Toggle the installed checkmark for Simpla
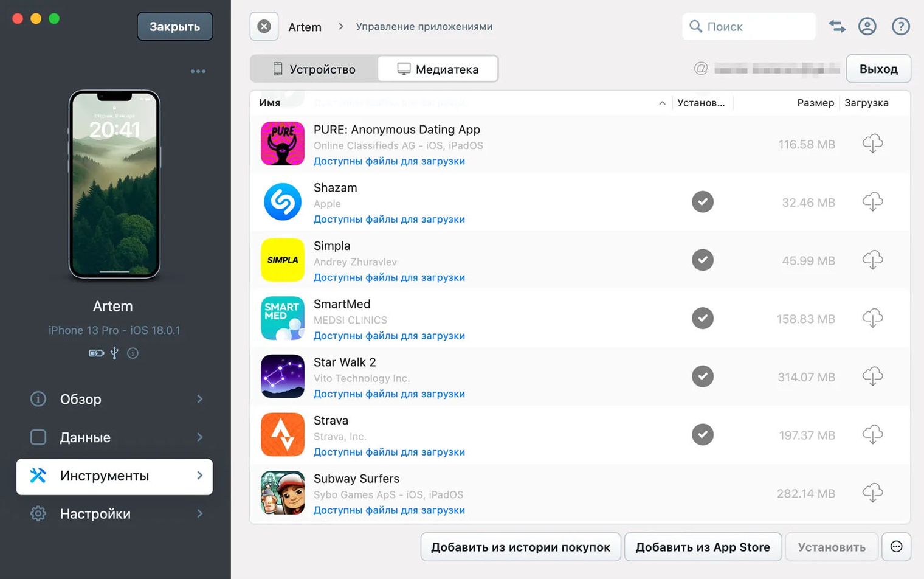The width and height of the screenshot is (924, 579). [x=703, y=260]
